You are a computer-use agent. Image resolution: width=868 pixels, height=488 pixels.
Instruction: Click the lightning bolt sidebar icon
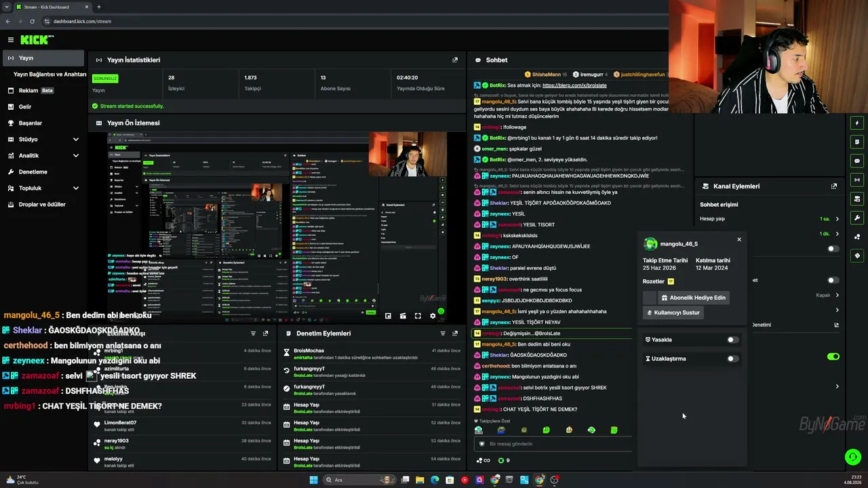click(x=857, y=123)
